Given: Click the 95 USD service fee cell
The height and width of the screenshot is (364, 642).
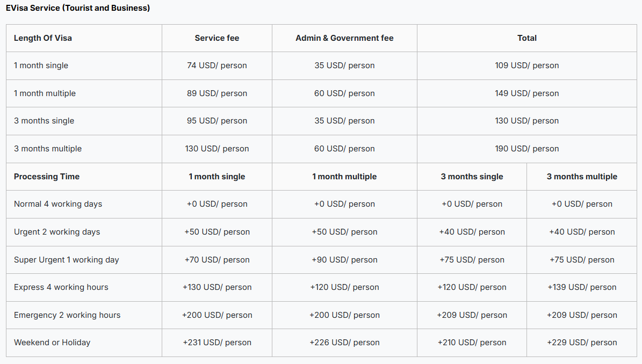Looking at the screenshot, I should (x=217, y=121).
